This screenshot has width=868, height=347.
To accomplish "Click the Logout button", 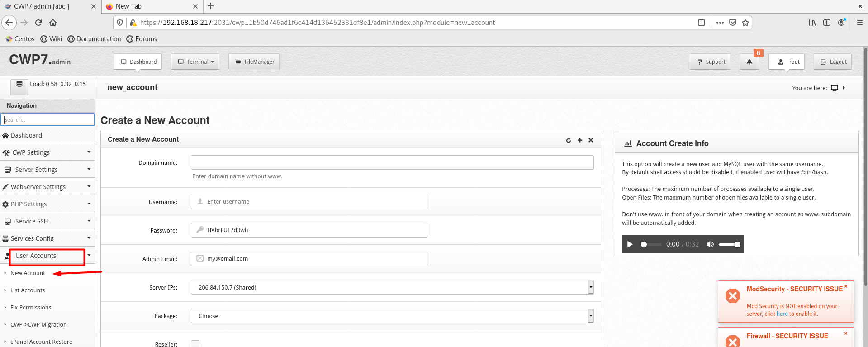I will (x=833, y=62).
